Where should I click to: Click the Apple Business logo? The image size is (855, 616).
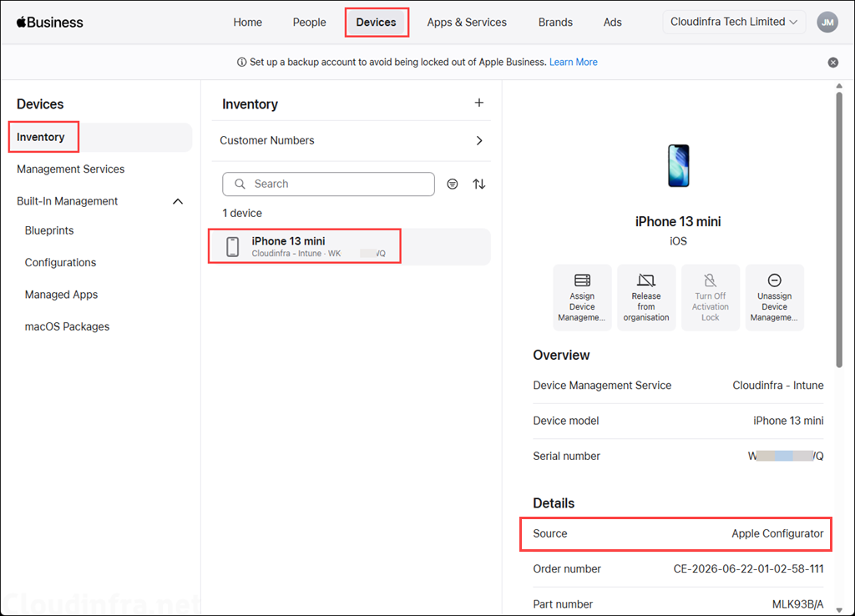(49, 23)
